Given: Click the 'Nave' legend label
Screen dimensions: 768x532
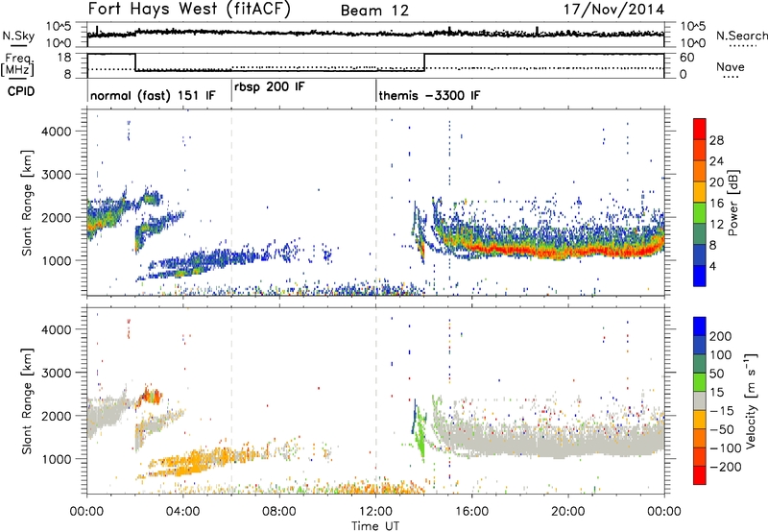Looking at the screenshot, I should [731, 66].
